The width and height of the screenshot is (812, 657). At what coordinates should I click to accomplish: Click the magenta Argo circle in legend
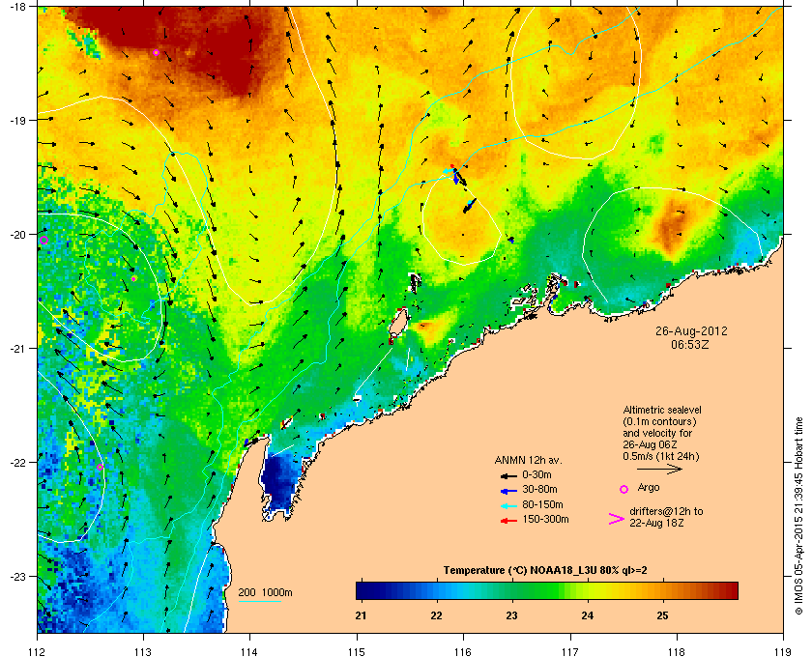coord(624,489)
